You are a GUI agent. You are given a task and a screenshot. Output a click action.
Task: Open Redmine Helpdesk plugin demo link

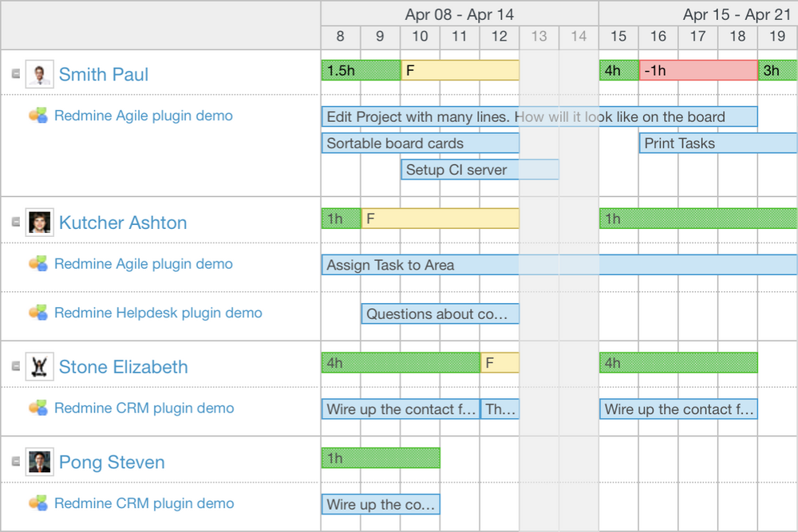tap(158, 313)
